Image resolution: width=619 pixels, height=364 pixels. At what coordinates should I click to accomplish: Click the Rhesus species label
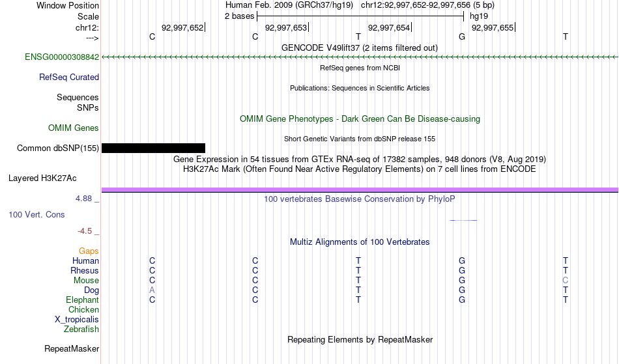coord(85,271)
